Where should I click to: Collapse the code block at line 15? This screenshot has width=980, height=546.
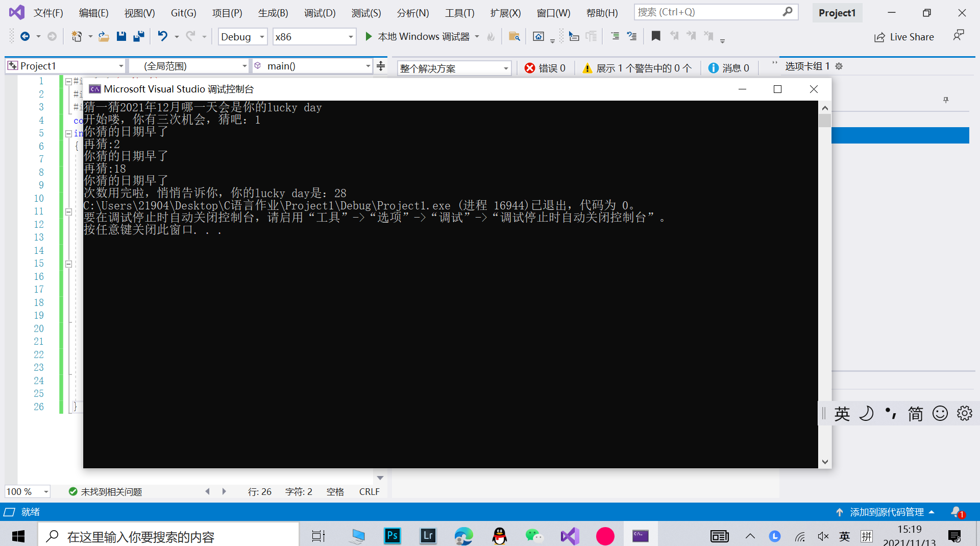68,264
